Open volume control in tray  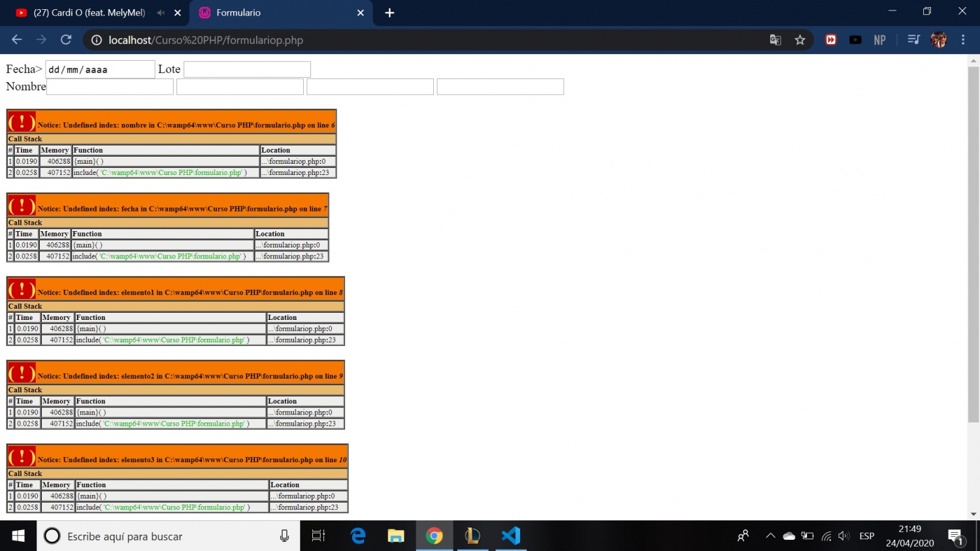844,536
